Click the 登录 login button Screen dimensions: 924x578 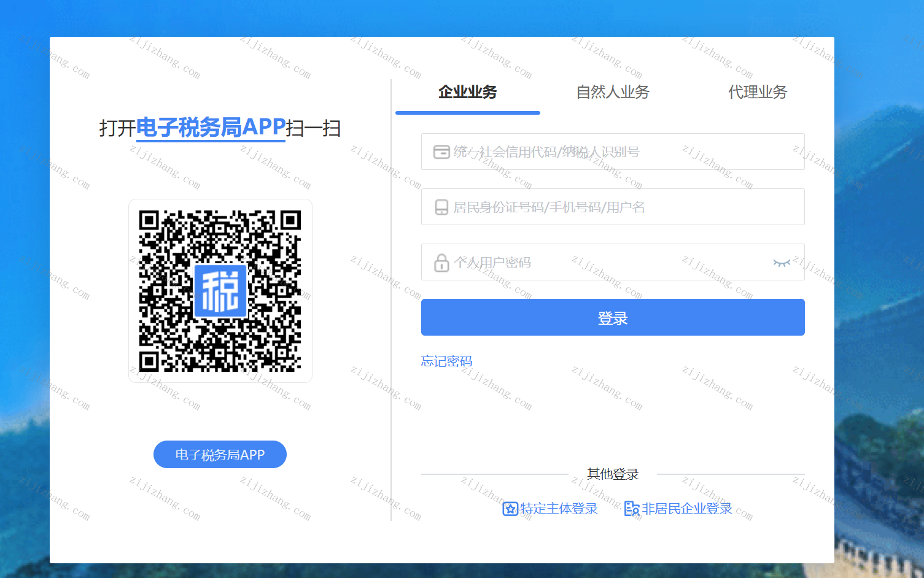(x=613, y=317)
